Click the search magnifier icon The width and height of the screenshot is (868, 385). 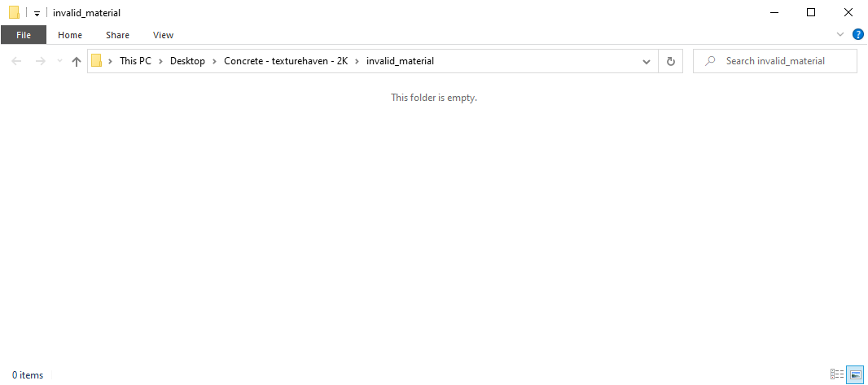pyautogui.click(x=709, y=61)
